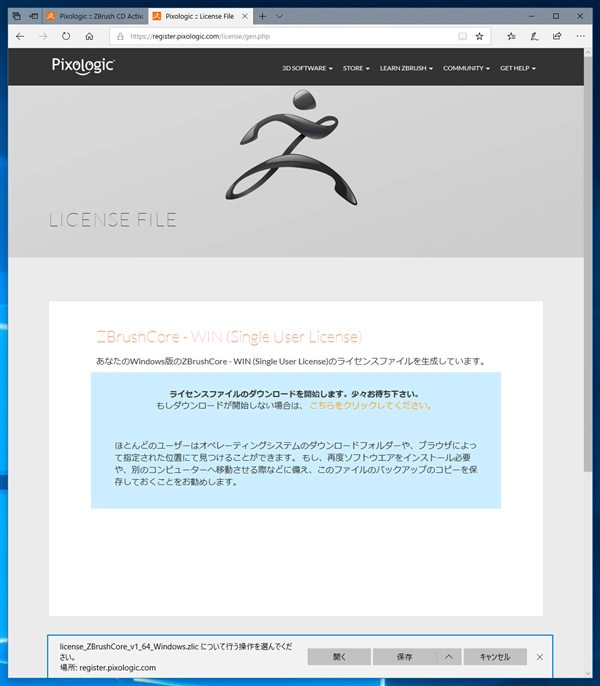Go to the Home page icon
The image size is (600, 686).
89,36
